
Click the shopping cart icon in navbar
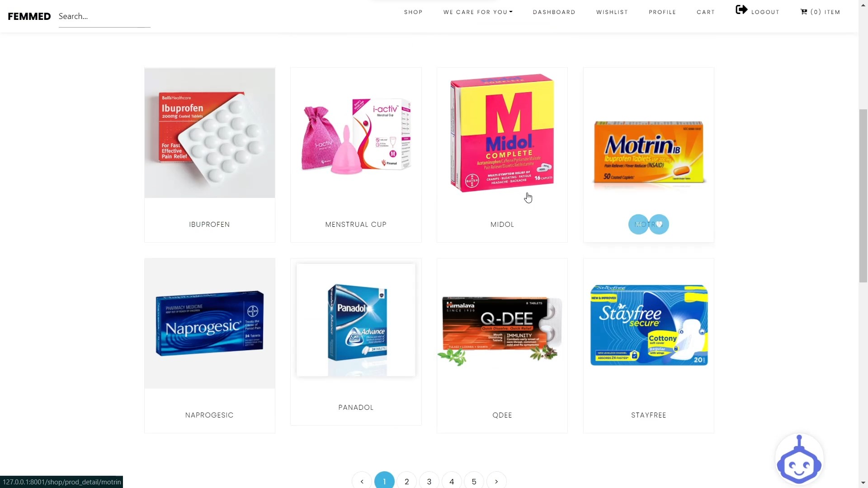[804, 12]
